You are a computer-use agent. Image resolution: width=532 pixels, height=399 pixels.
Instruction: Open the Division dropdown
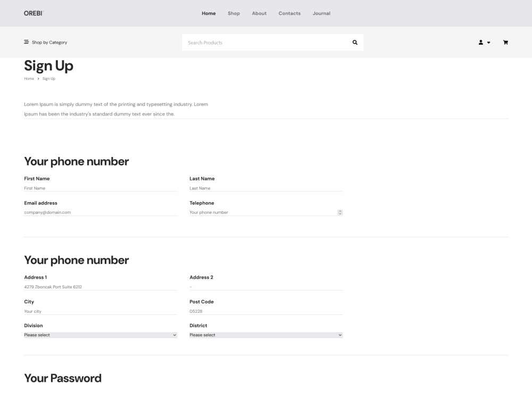pos(101,335)
